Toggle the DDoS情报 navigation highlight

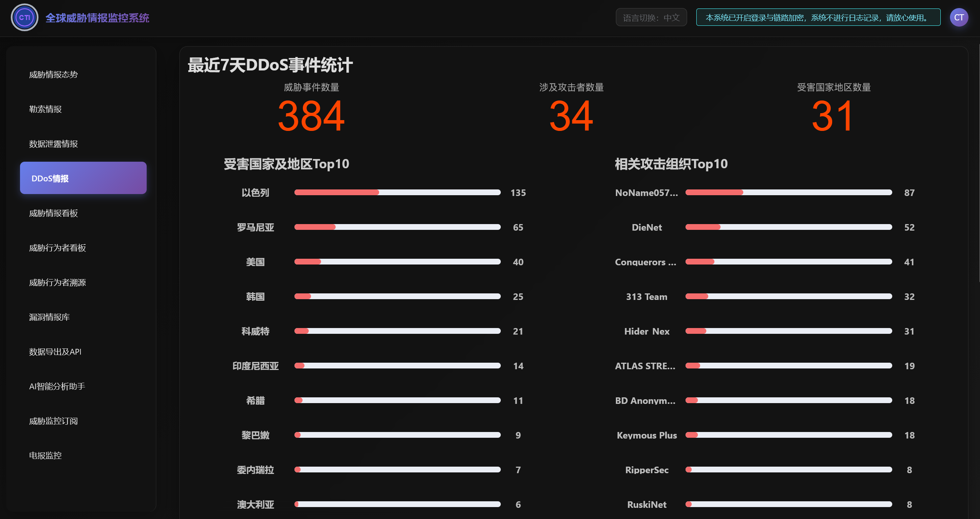(x=83, y=178)
